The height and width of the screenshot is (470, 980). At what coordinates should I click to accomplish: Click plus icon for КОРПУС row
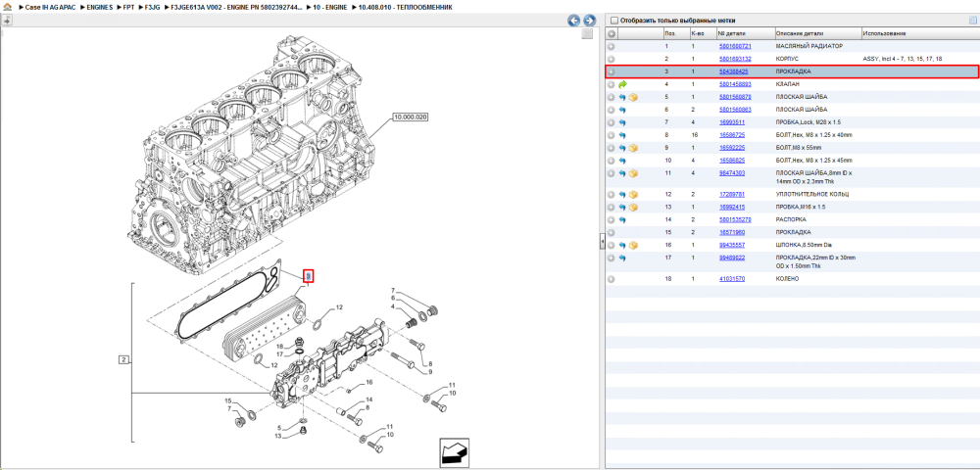[612, 59]
